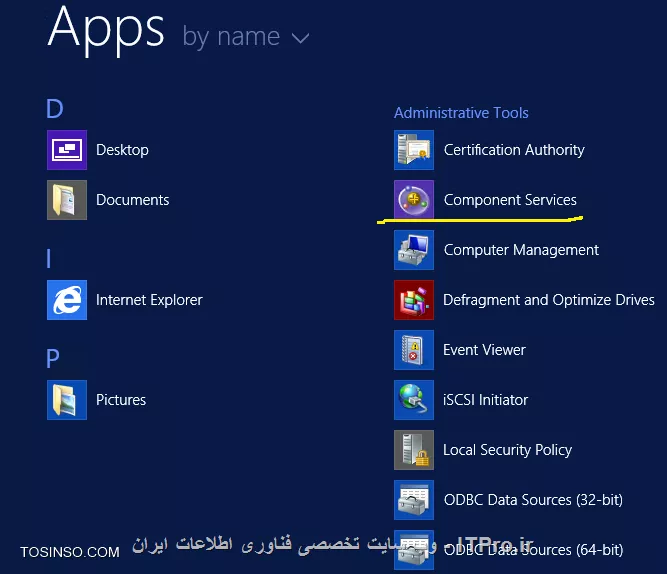Click the 'Local Security Policy' label
This screenshot has width=667, height=574.
[508, 450]
